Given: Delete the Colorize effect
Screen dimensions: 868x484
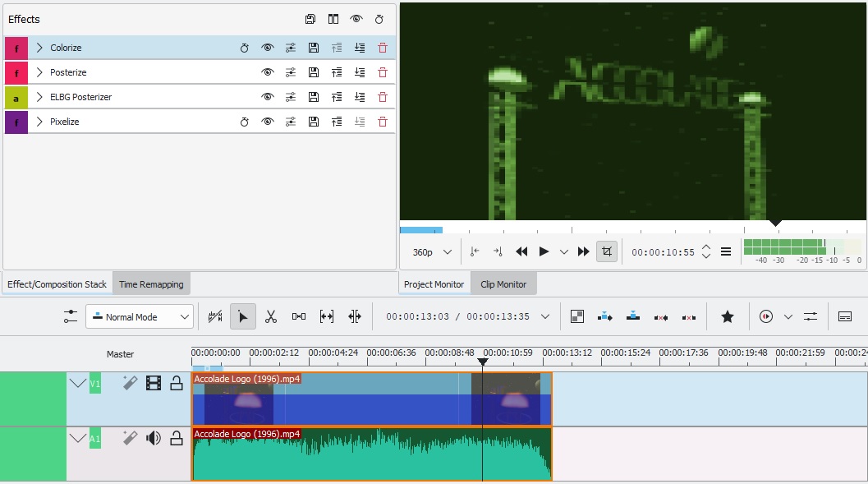Looking at the screenshot, I should (383, 48).
